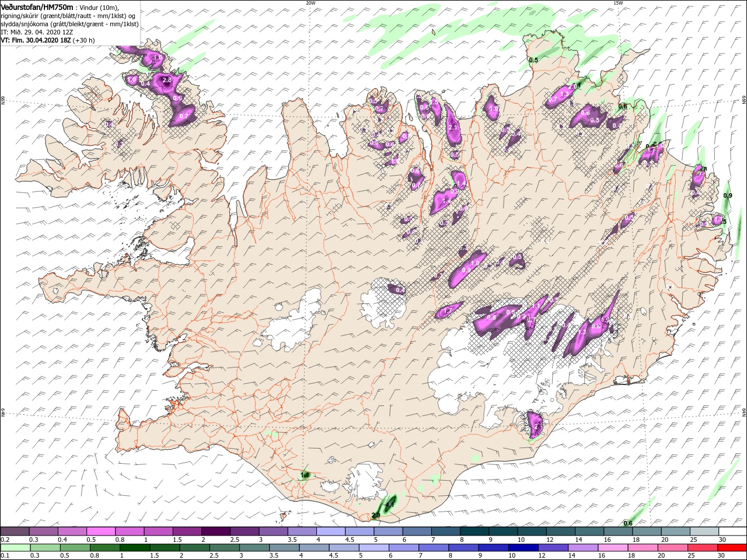Select the light pink 16 swatch in lower legend row
This screenshot has width=747, height=560.
pyautogui.click(x=612, y=548)
